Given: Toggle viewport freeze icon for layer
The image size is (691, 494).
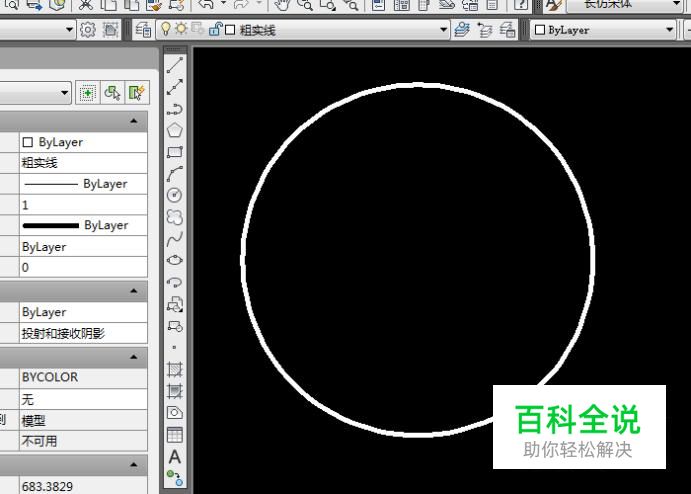Looking at the screenshot, I should click(x=197, y=29).
